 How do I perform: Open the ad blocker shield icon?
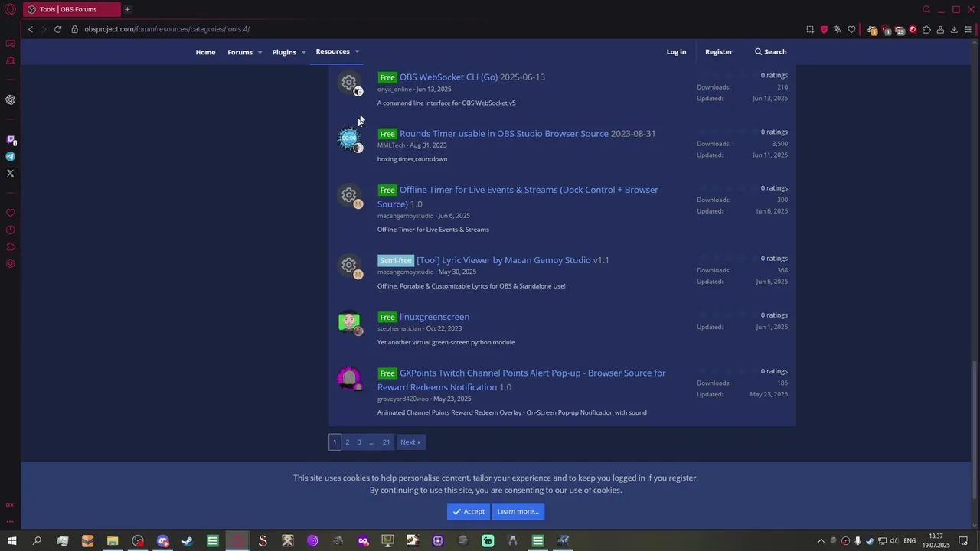pos(824,29)
